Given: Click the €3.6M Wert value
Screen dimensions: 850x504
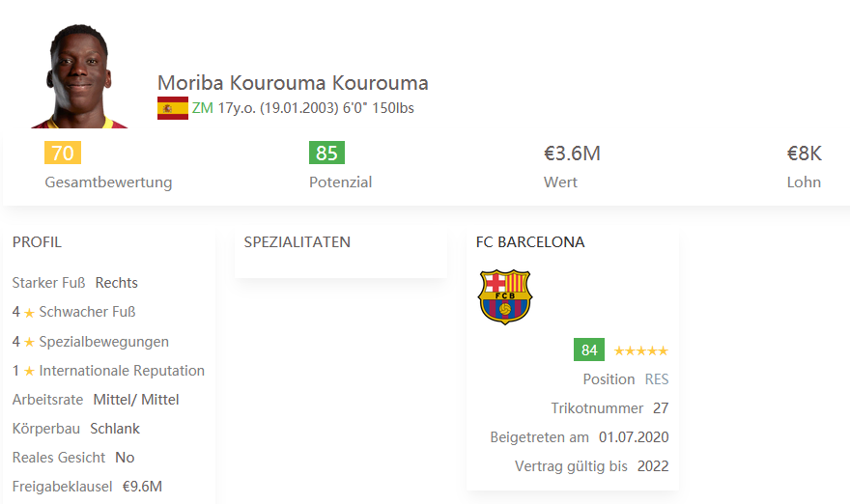Looking at the screenshot, I should [572, 153].
